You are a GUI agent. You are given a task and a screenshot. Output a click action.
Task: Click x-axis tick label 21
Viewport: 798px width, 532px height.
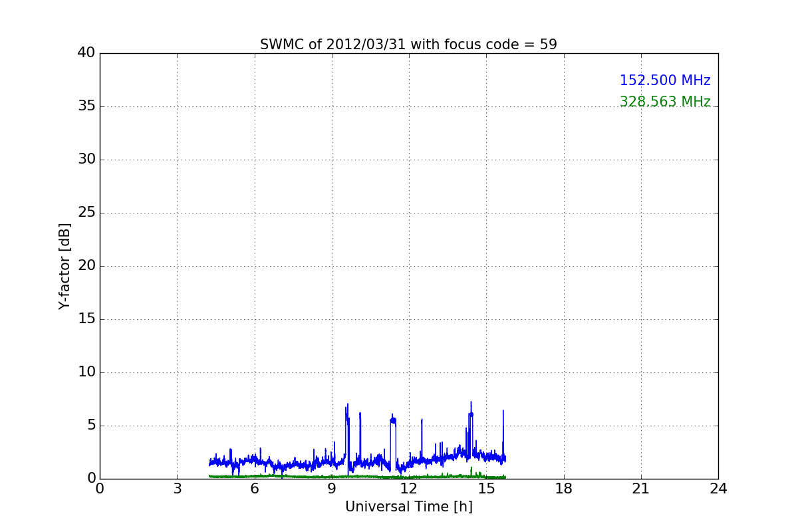pyautogui.click(x=641, y=489)
